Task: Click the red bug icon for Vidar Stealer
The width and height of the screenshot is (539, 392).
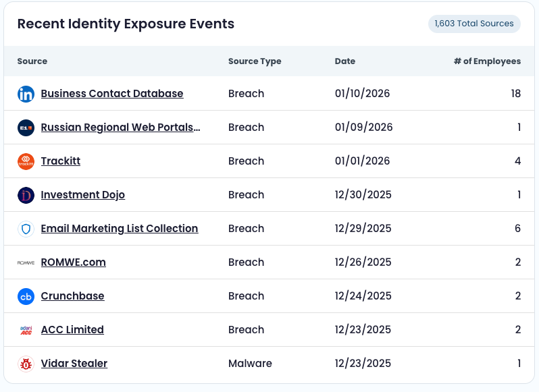Action: click(x=26, y=364)
